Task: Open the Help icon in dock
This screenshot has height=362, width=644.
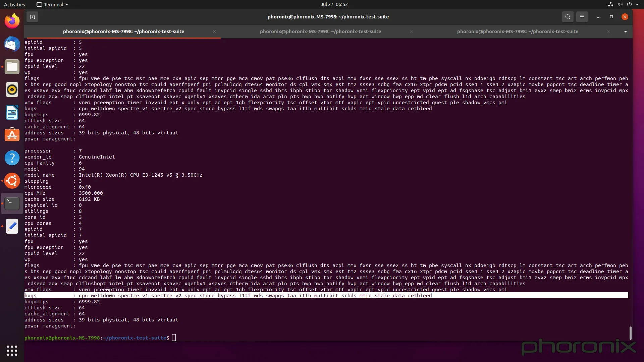Action: point(12,158)
